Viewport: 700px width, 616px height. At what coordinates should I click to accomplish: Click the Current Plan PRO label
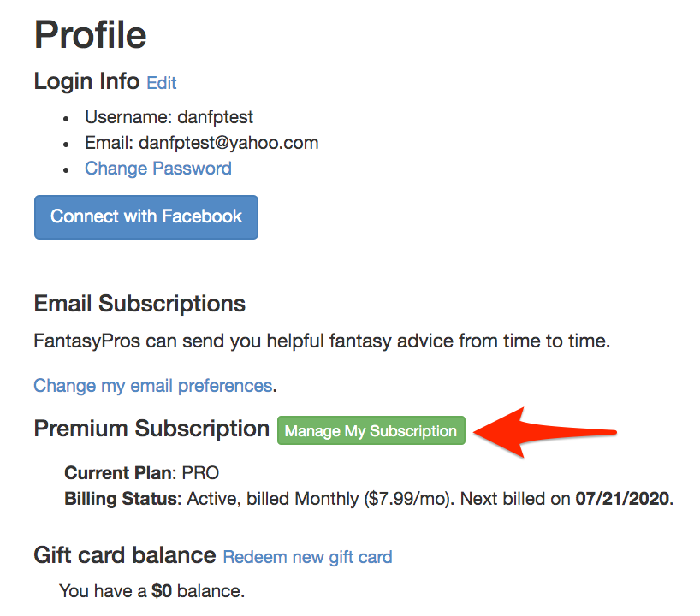141,472
